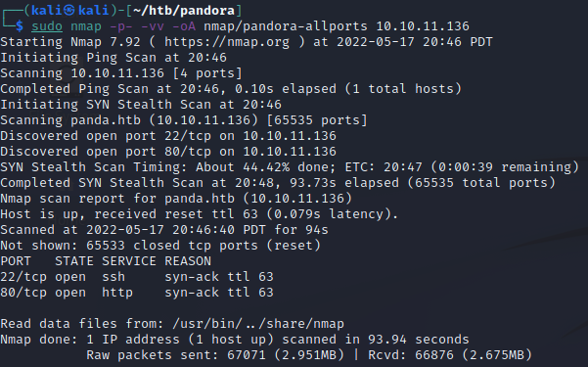This screenshot has width=588, height=367.
Task: Click the nmap command in prompt line
Action: pyautogui.click(x=86, y=27)
